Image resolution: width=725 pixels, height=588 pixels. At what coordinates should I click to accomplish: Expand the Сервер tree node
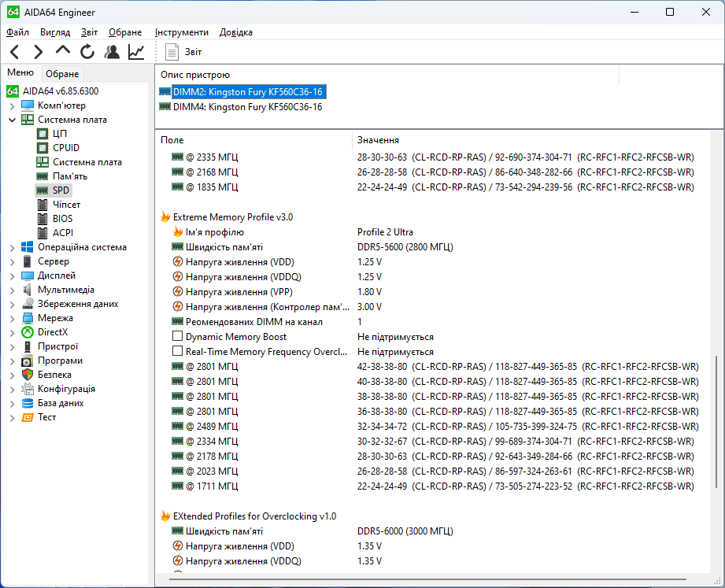13,261
